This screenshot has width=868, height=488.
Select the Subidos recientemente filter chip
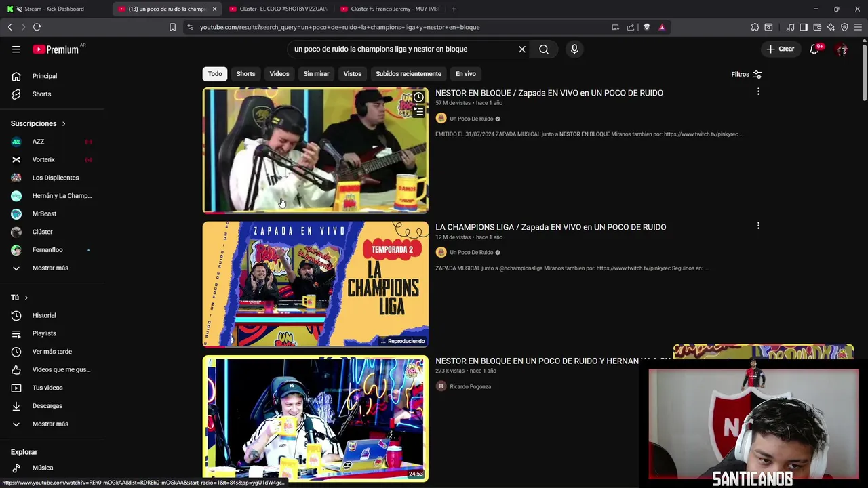(x=408, y=74)
